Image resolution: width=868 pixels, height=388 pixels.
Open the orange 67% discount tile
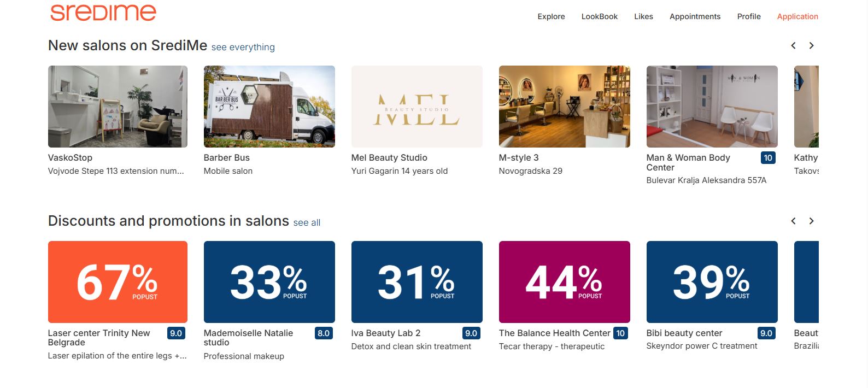click(118, 282)
